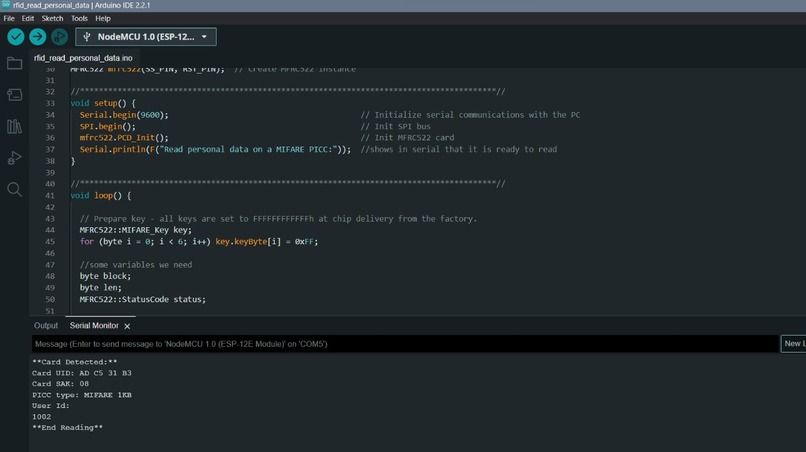Click line number 33 in gutter
The width and height of the screenshot is (806, 452).
[50, 103]
